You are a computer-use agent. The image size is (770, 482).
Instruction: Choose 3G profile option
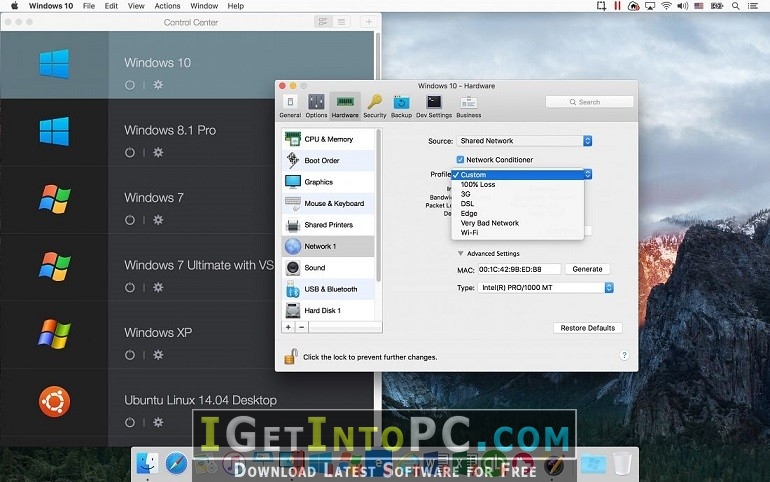tap(518, 194)
